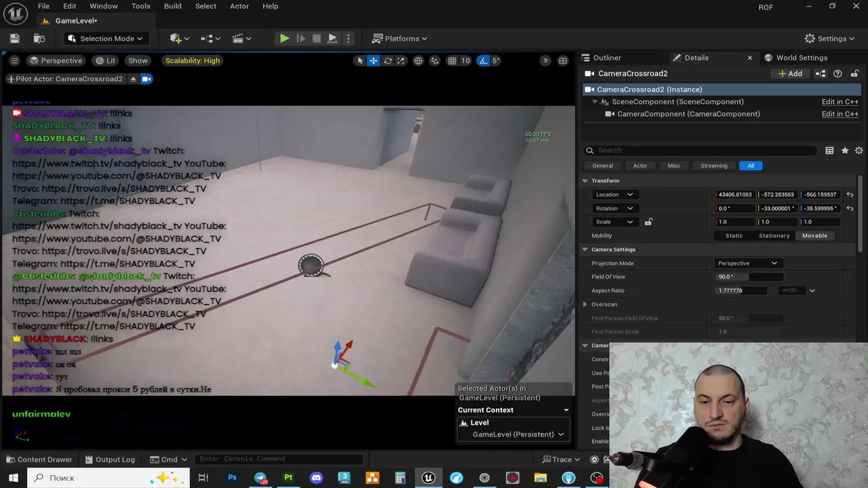
Task: Open Blueprint/add script icon in Details
Action: click(821, 73)
